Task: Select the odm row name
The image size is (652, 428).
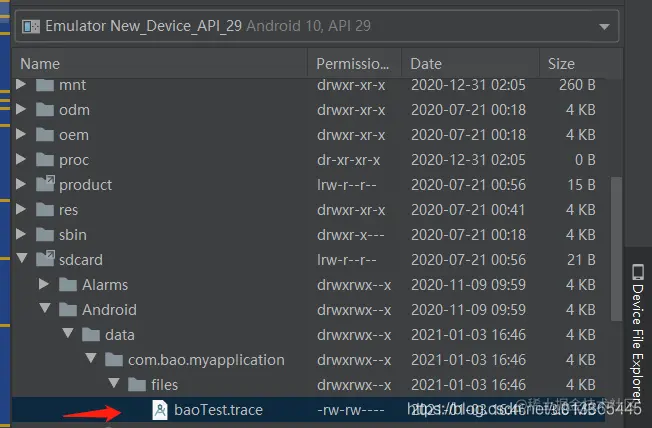Action: click(x=74, y=110)
